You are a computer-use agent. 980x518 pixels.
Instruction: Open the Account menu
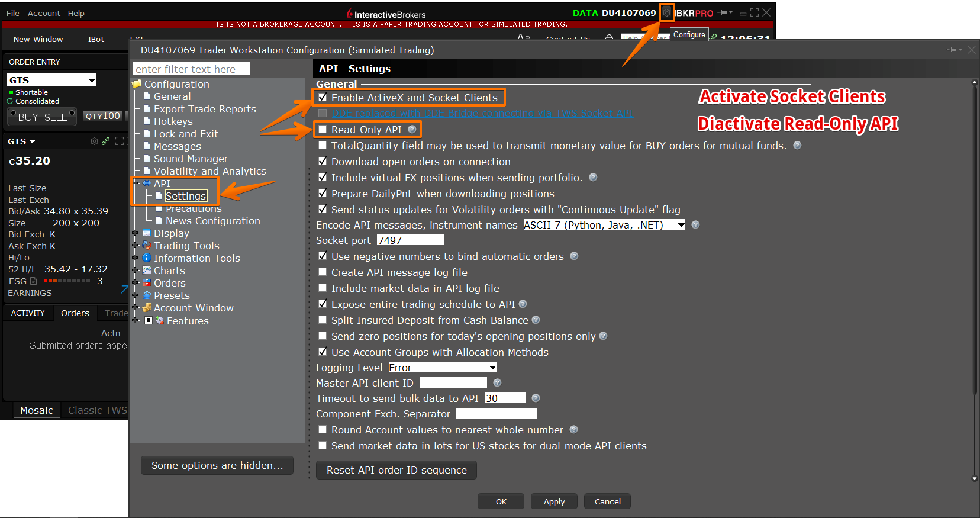coord(44,13)
